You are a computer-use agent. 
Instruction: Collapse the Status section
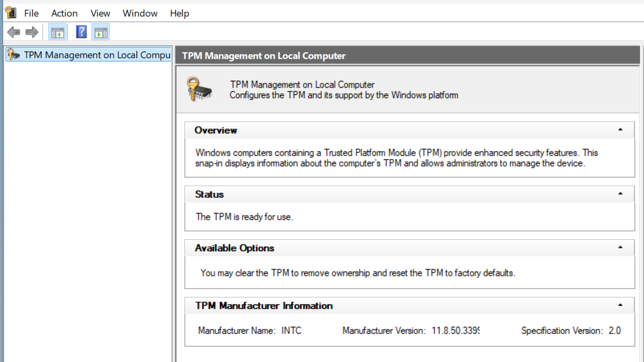620,194
